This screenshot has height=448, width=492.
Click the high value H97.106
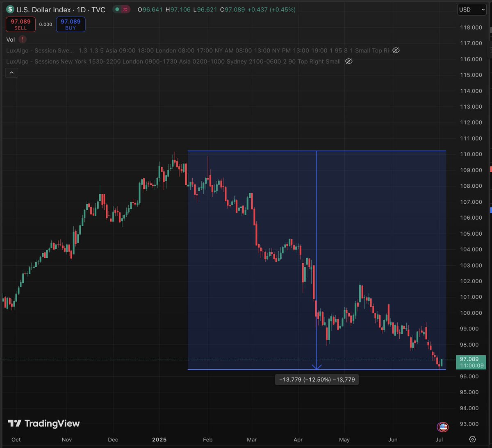178,9
